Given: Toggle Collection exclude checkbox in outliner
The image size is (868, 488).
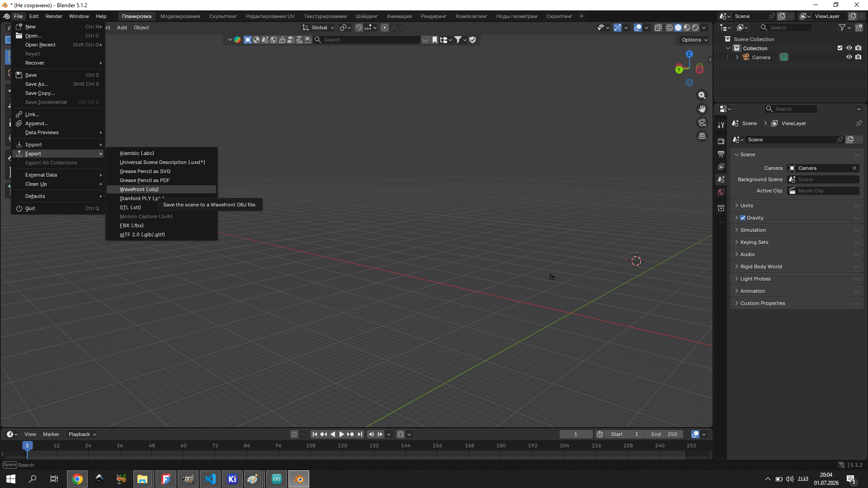Looking at the screenshot, I should click(840, 48).
